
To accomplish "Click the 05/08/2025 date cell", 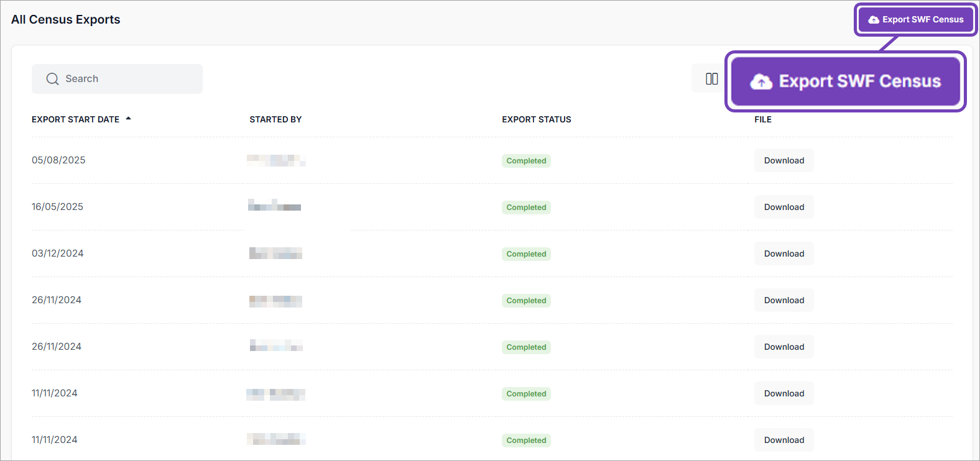I will (x=58, y=160).
